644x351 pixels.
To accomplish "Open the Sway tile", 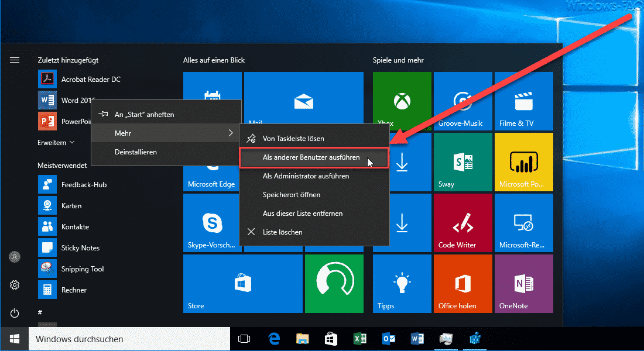I will pos(463,161).
